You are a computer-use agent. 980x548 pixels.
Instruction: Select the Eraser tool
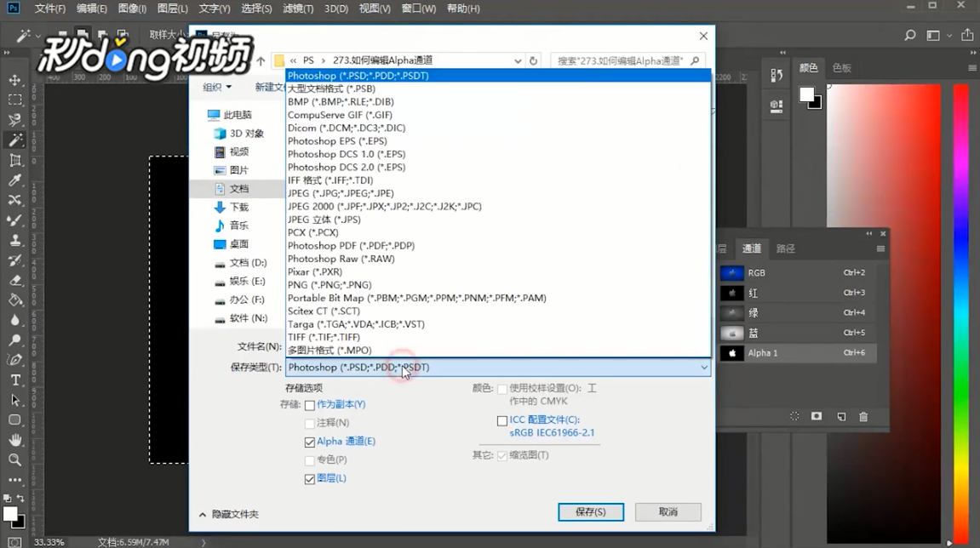click(15, 280)
